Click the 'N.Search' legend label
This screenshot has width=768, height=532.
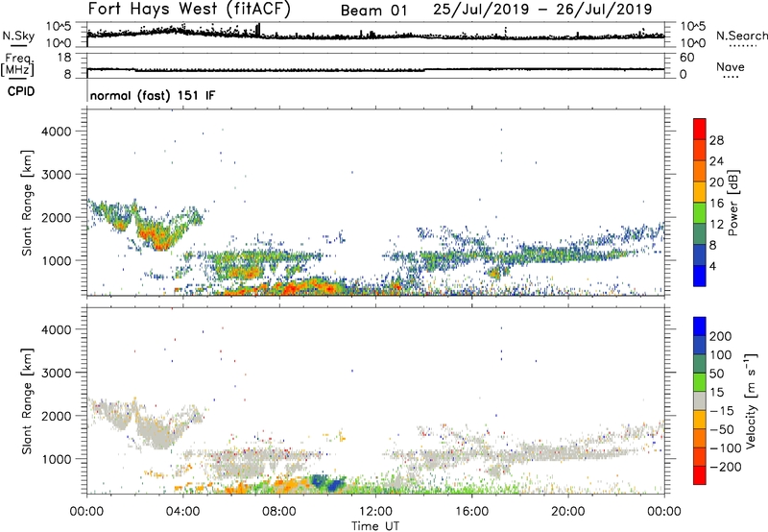tap(742, 36)
